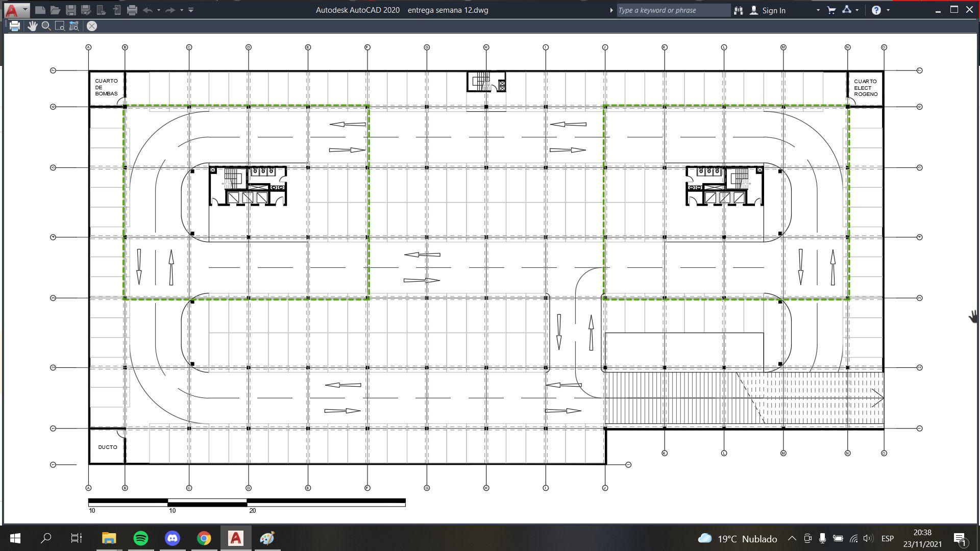The width and height of the screenshot is (980, 551).
Task: Click the keyword search input field
Action: [672, 10]
